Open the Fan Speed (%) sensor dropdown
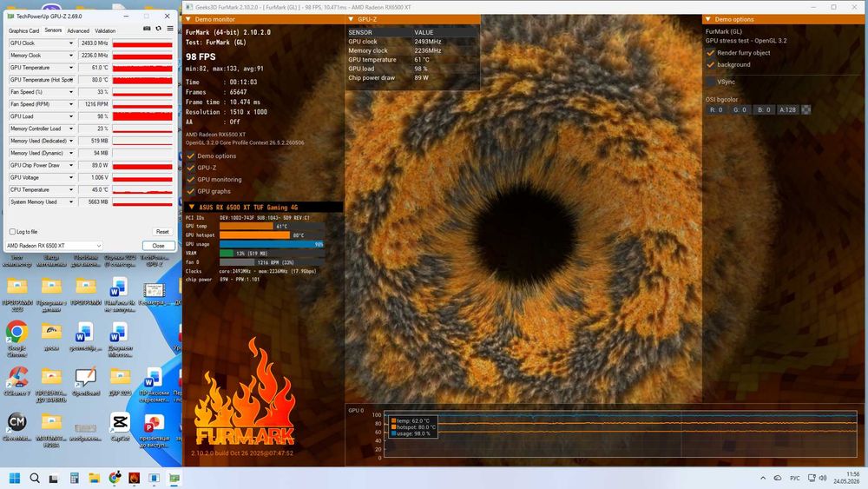Image resolution: width=868 pixels, height=489 pixels. (x=71, y=92)
